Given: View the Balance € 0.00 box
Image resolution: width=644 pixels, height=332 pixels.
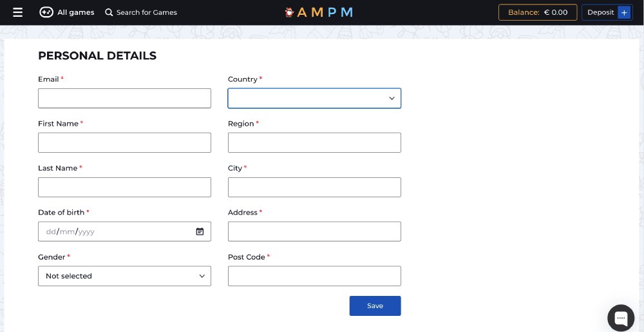Looking at the screenshot, I should [537, 12].
